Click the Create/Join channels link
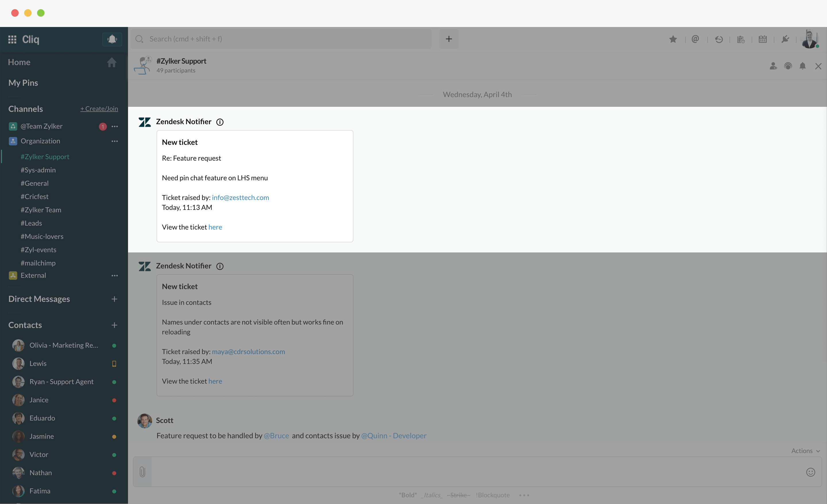This screenshot has width=827, height=504. [x=99, y=109]
